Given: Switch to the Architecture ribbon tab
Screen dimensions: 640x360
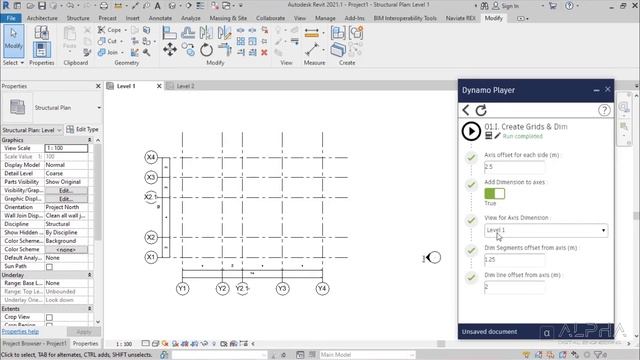Looking at the screenshot, I should (x=42, y=18).
